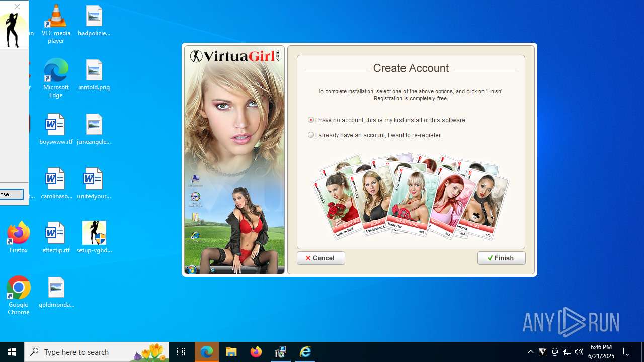This screenshot has width=644, height=362.
Task: Open File Explorer from taskbar
Action: point(231,352)
